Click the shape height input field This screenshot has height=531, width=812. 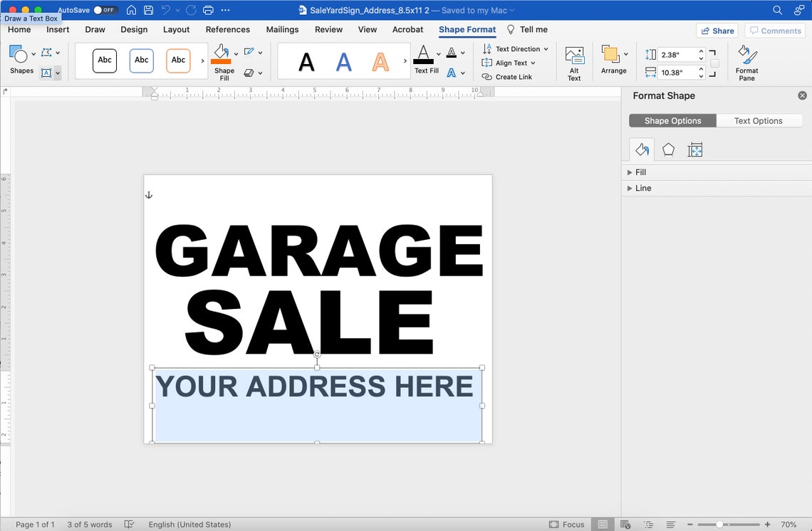coord(672,53)
